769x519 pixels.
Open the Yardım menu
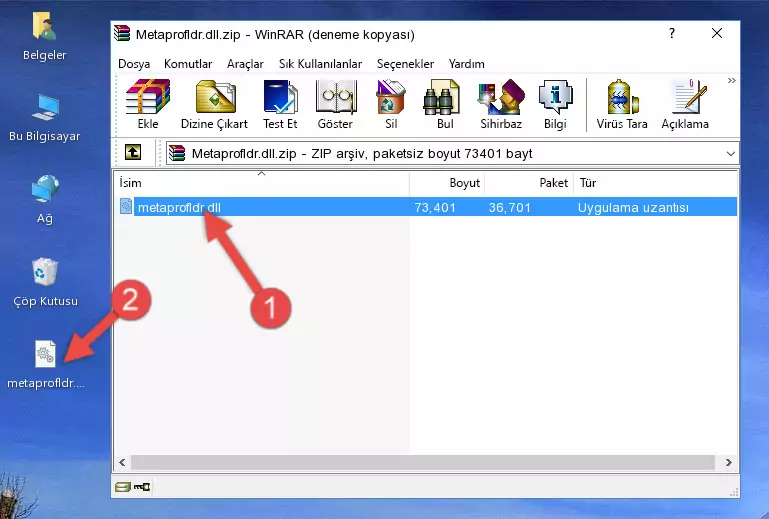pyautogui.click(x=466, y=64)
